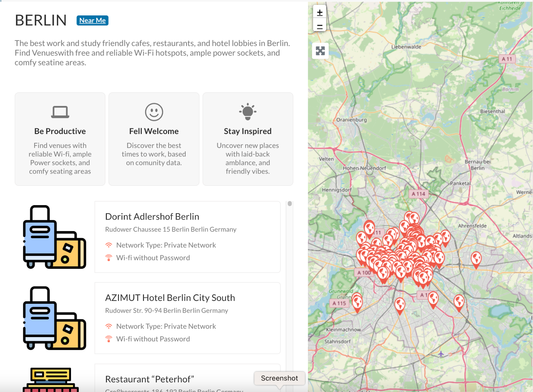Click address Rudower Chaussee 15 Berlin

(x=171, y=229)
